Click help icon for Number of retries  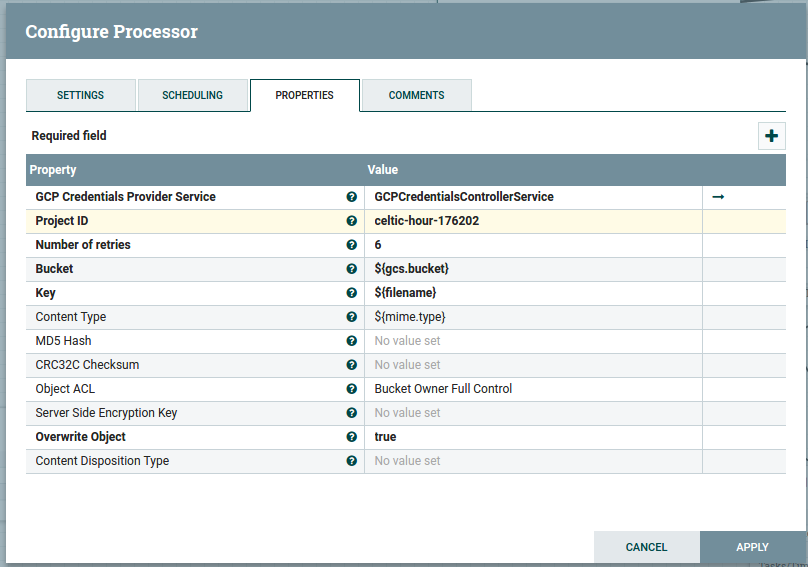tap(351, 245)
